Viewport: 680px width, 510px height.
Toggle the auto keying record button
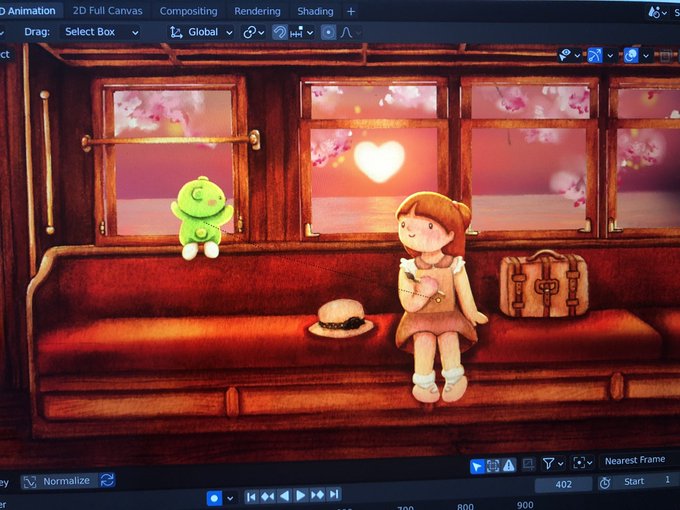(214, 498)
